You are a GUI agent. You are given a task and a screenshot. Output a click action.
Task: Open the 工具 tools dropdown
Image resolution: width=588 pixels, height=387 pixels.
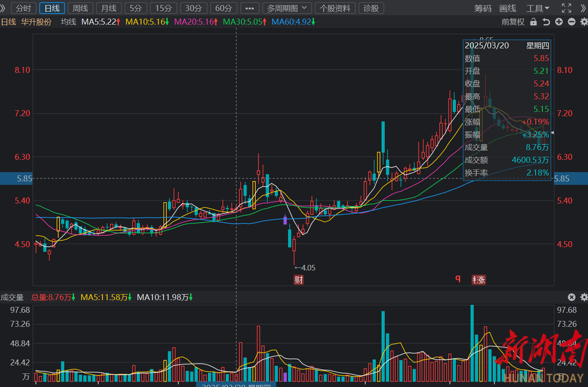tap(537, 8)
